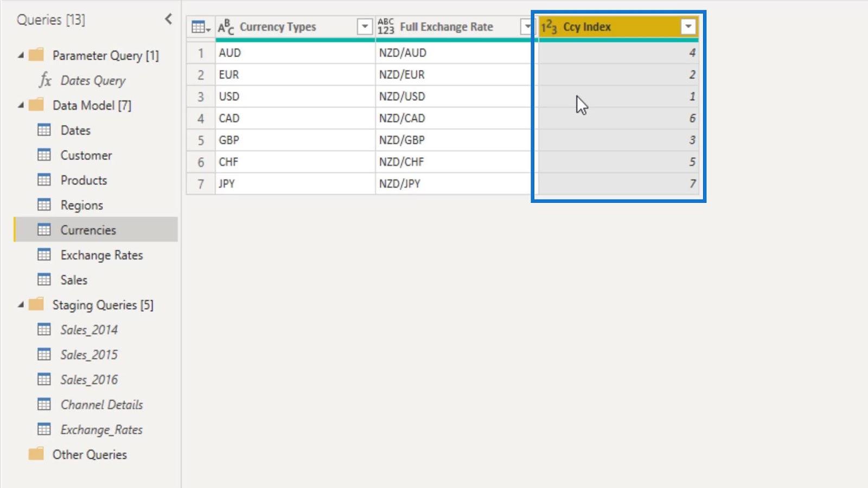Select the Exchange Rates query

click(x=101, y=255)
